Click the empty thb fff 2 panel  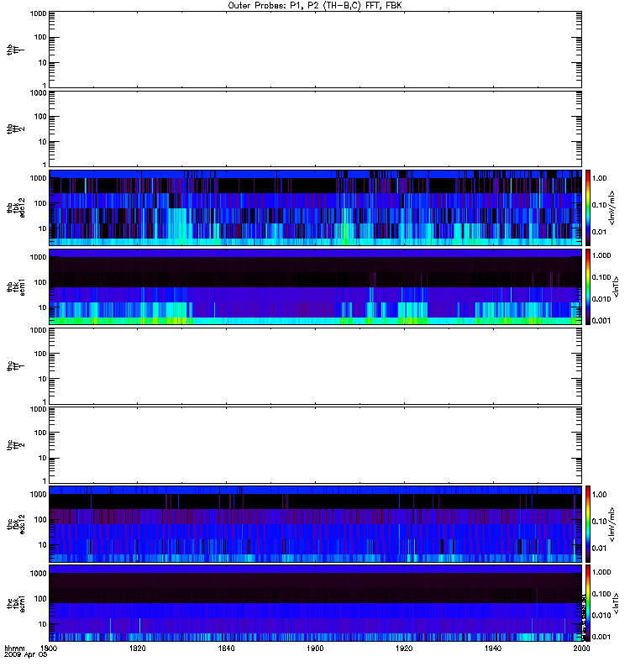click(x=315, y=129)
